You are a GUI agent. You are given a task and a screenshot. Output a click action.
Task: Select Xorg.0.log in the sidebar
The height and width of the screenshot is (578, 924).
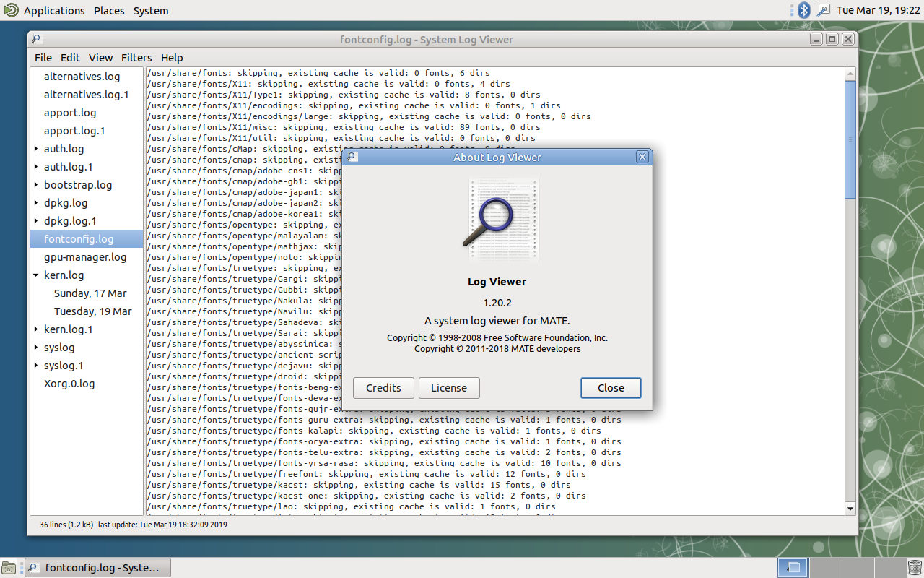(x=69, y=384)
